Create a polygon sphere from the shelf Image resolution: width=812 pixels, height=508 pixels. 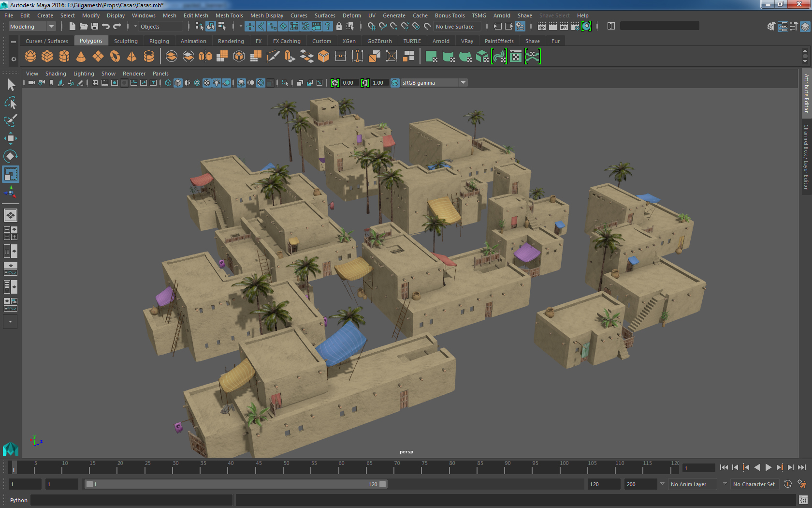(x=30, y=57)
